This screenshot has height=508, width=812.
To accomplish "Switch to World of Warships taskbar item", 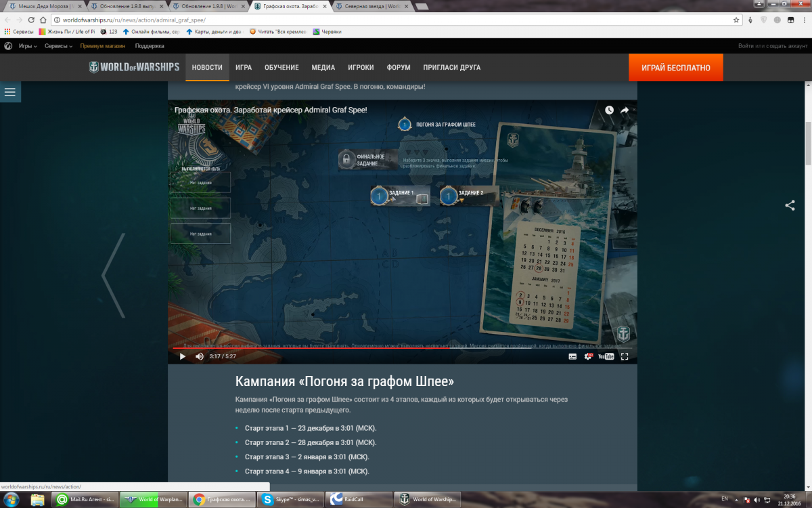I will pyautogui.click(x=427, y=499).
